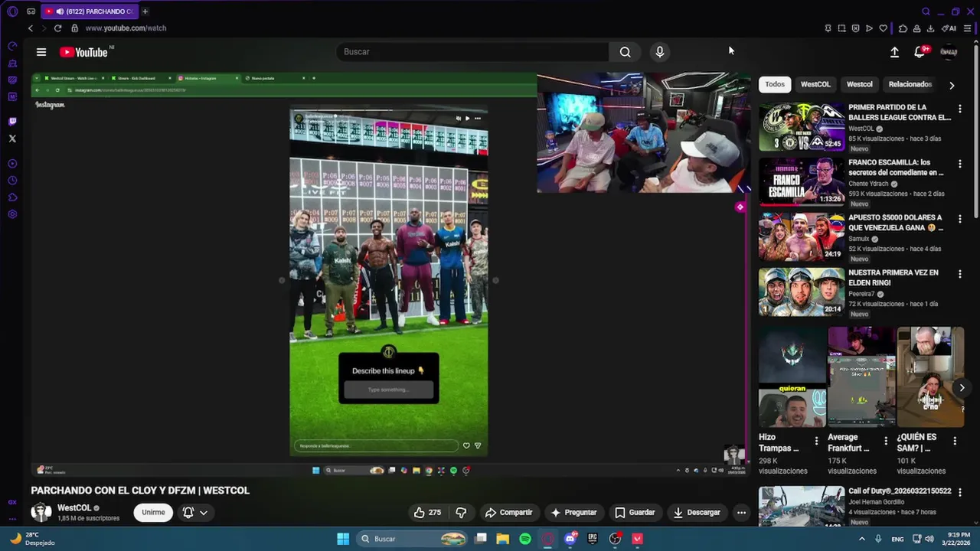Open the FRANCO ESCAMILLA video thumbnail
980x551 pixels.
pyautogui.click(x=802, y=181)
